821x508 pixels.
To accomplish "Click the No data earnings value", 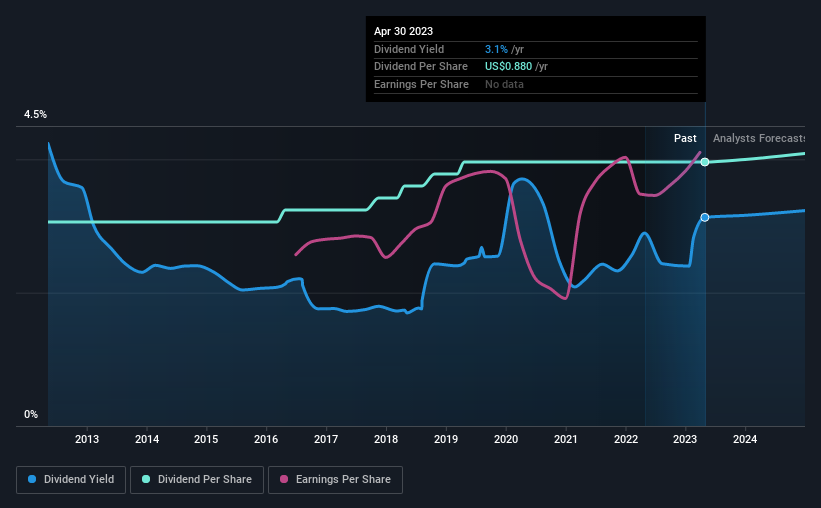I will [x=504, y=84].
